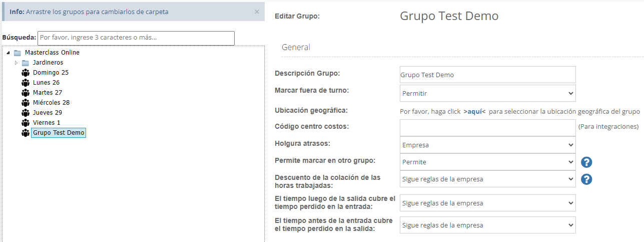The width and height of the screenshot is (644, 242).
Task: Click the group icon beside Domingo 25
Action: click(26, 73)
